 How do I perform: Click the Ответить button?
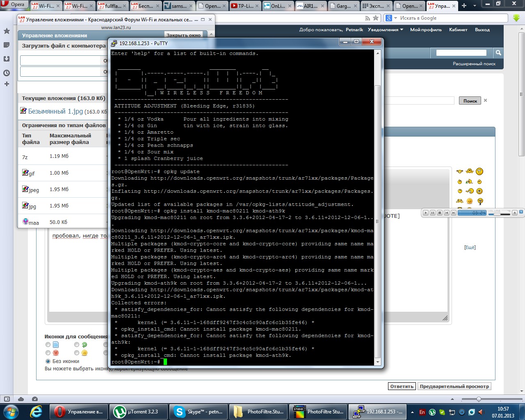pos(402,386)
